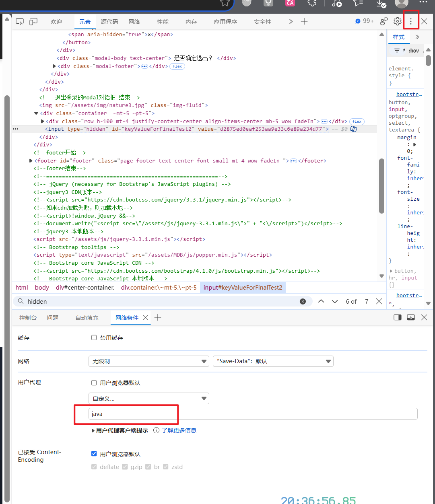Close the 网络条件 drawer tab

[146, 317]
